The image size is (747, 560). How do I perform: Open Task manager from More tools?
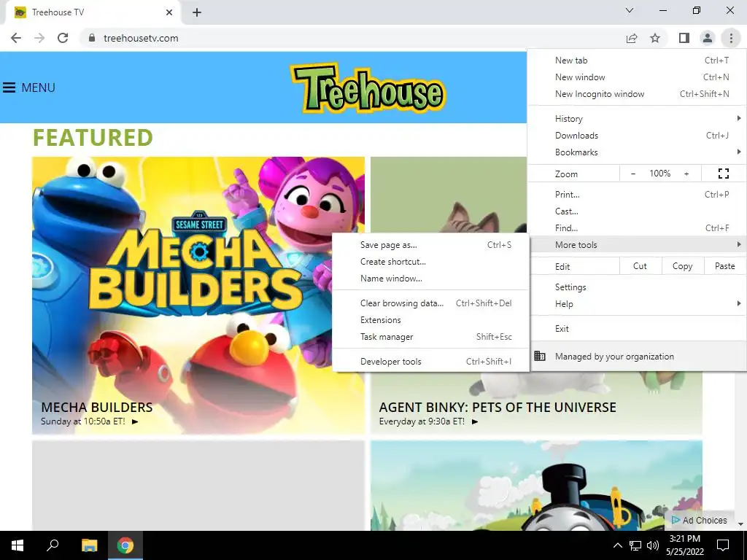click(x=430, y=337)
